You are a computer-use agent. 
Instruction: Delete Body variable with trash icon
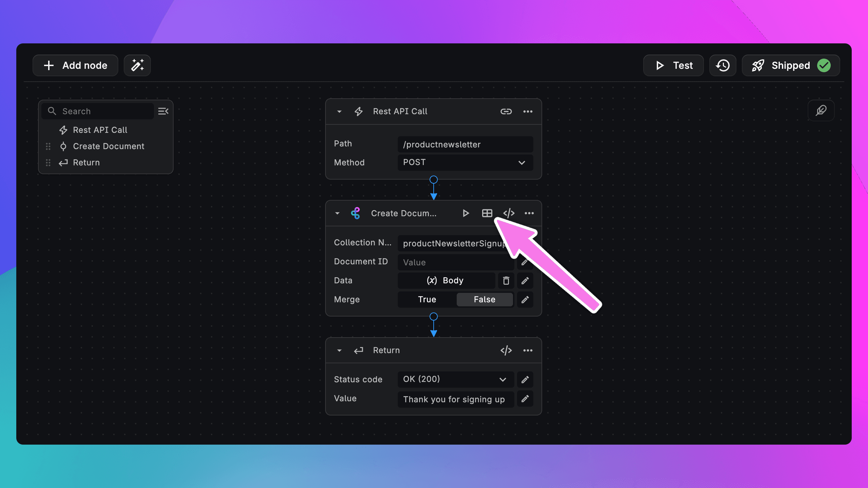coord(506,281)
